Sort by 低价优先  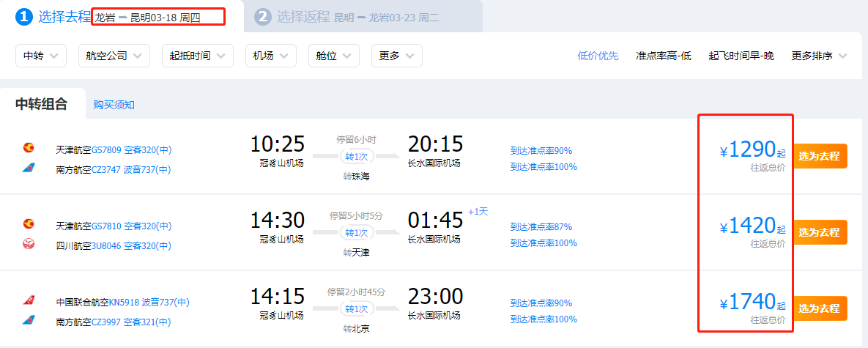click(598, 56)
